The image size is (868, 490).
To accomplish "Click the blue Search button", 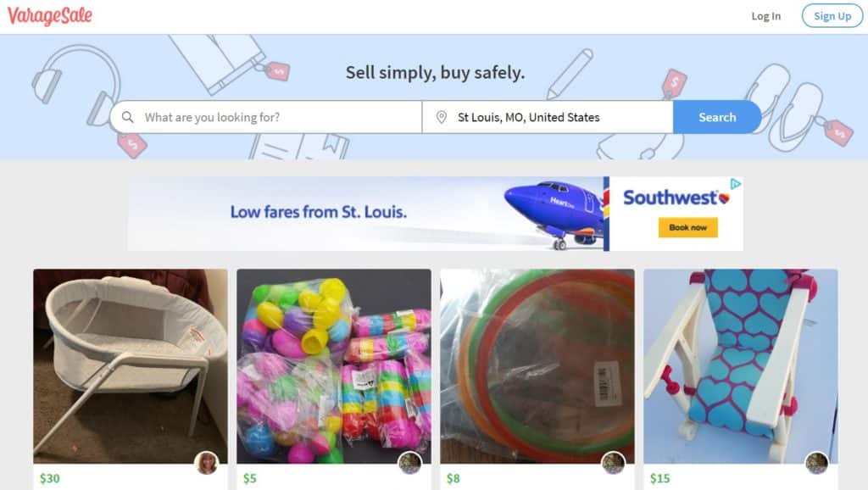I will (x=717, y=117).
